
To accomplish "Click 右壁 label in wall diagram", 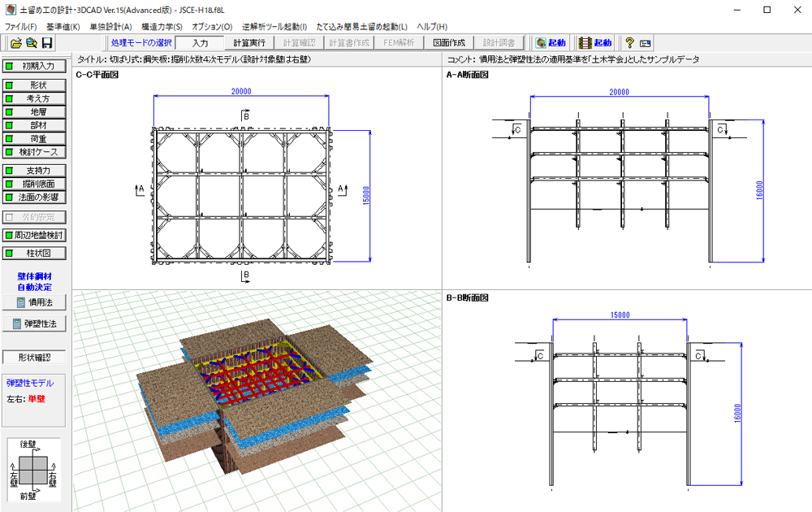I will coord(52,479).
